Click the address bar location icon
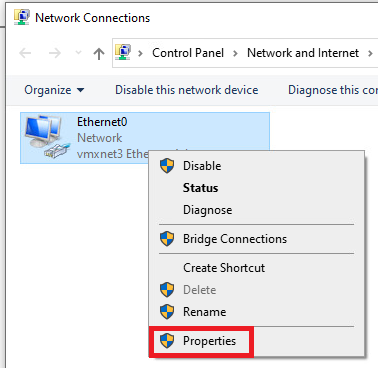 pyautogui.click(x=123, y=53)
